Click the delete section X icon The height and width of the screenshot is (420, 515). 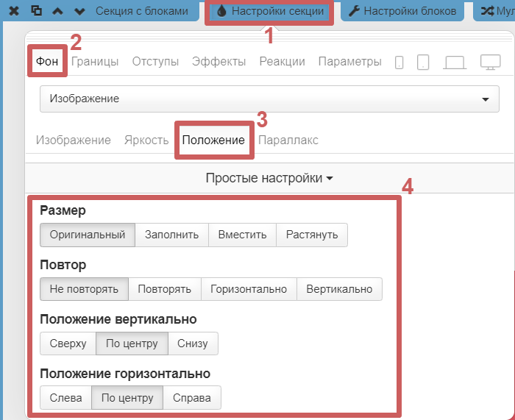click(x=14, y=11)
